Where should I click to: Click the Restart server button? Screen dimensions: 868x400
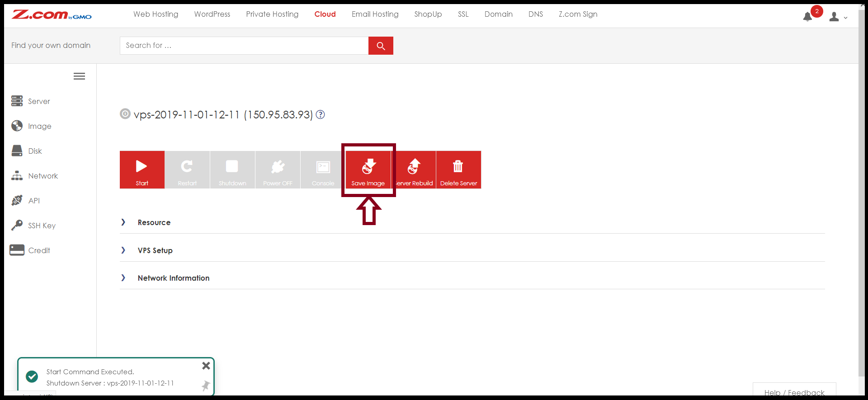coord(187,169)
